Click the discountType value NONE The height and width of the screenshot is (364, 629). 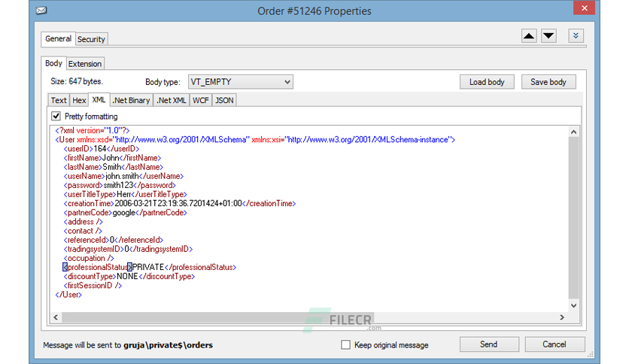[x=127, y=277]
